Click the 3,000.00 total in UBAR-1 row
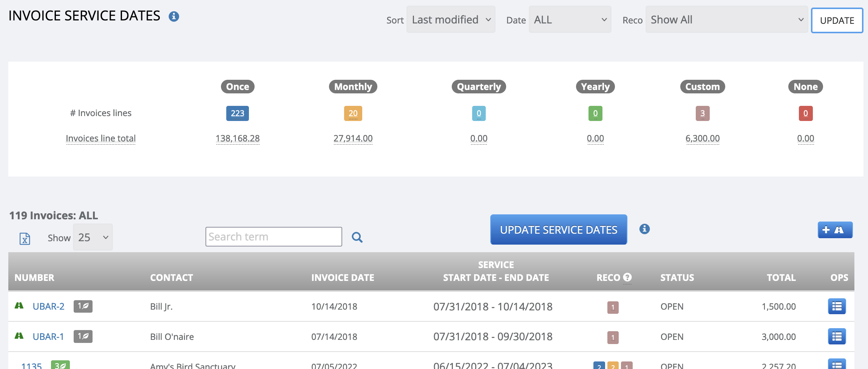Viewport: 868px width, 369px height. point(778,336)
